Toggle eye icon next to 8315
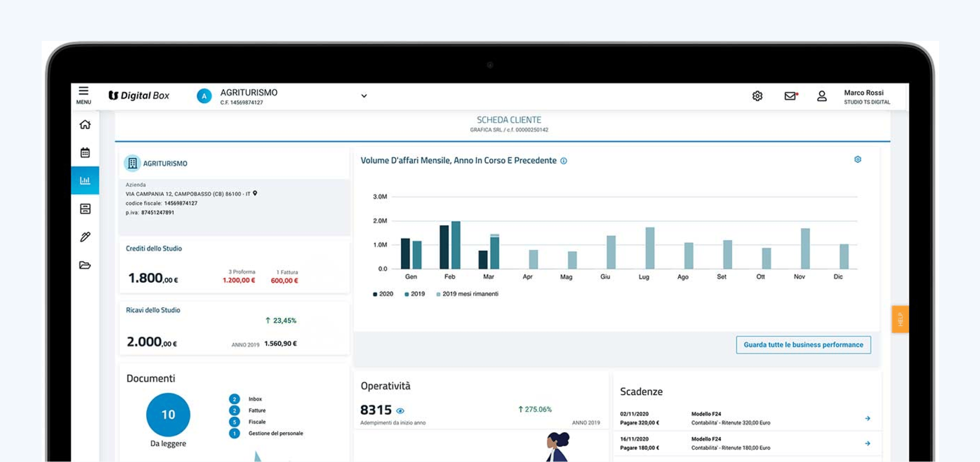Screen dimensions: 980x462 tap(400, 411)
